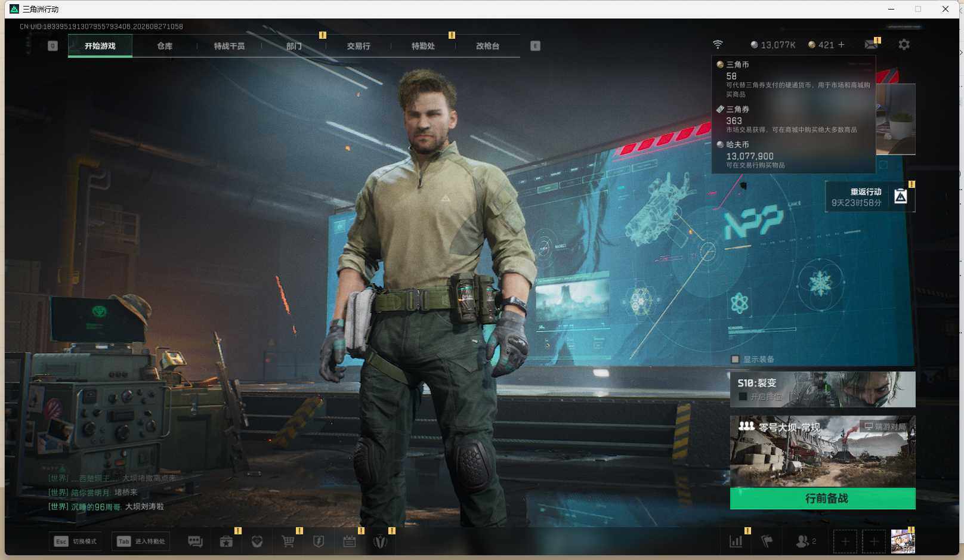This screenshot has width=964, height=560.
Task: Switch to the 开始游戏 tab
Action: pos(100,46)
